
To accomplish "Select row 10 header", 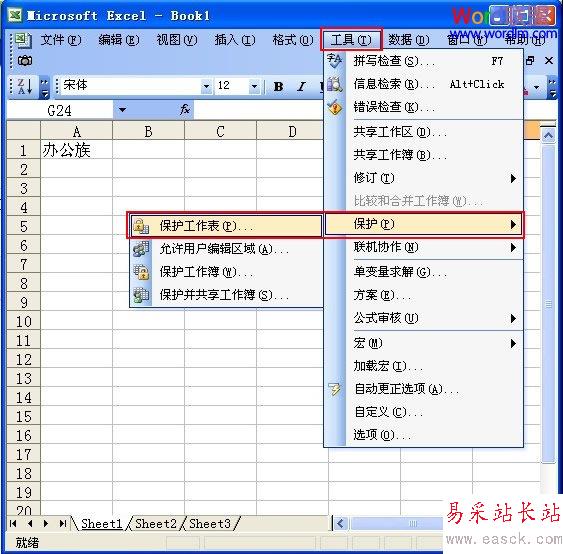I will pyautogui.click(x=24, y=321).
